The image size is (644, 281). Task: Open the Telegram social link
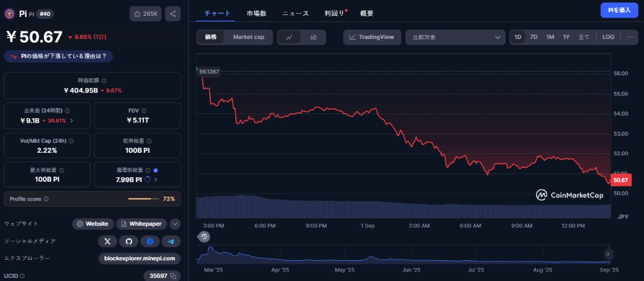coord(171,241)
